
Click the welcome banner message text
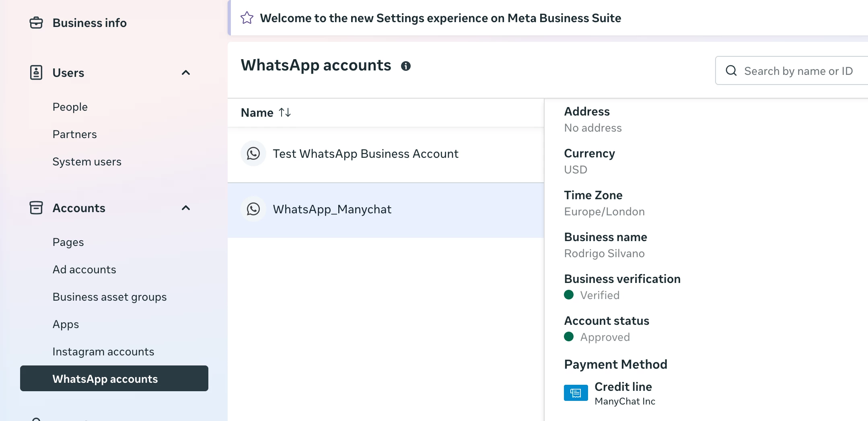pos(440,18)
